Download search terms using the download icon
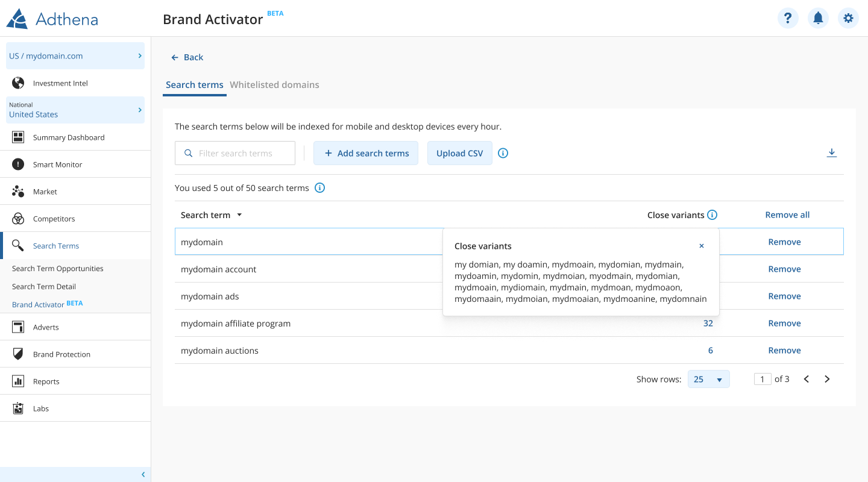Image resolution: width=868 pixels, height=482 pixels. [x=831, y=153]
